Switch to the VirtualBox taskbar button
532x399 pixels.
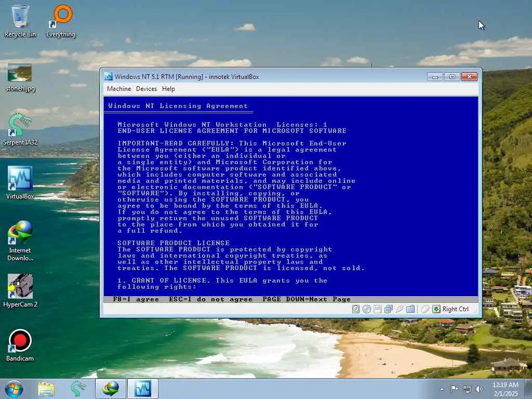pos(143,389)
